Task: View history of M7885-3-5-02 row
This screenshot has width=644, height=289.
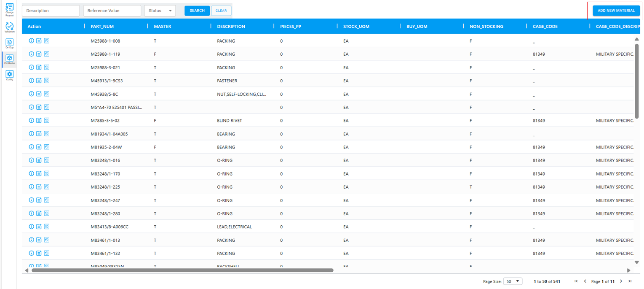Action: coord(47,120)
